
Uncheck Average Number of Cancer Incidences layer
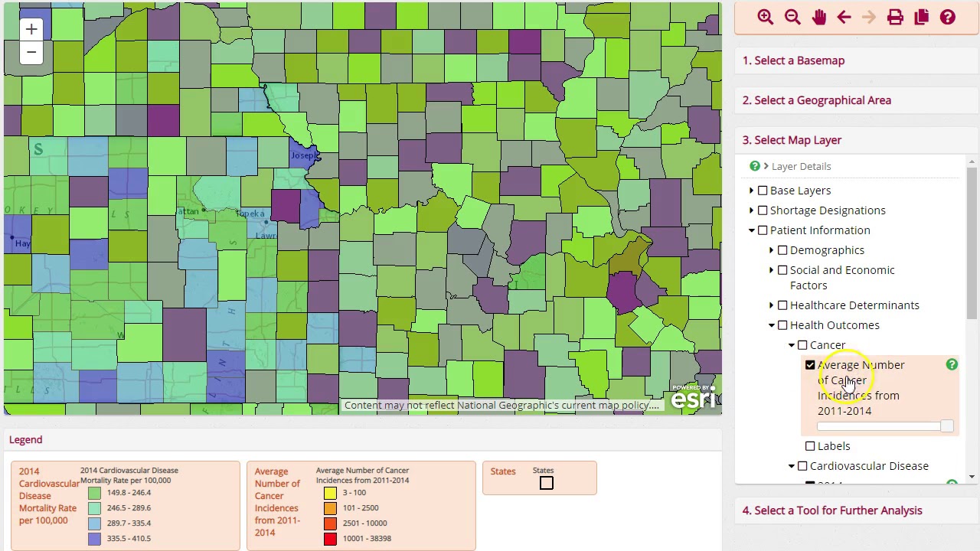tap(810, 365)
